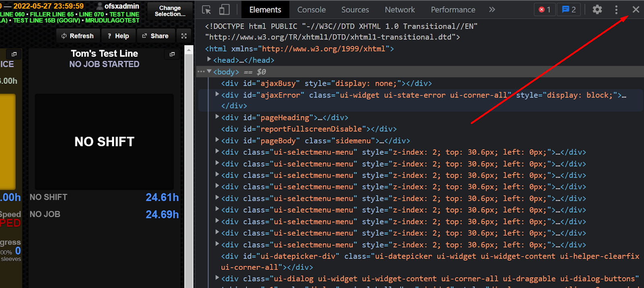
Task: Show more DevTools tabs chevron
Action: tap(492, 10)
